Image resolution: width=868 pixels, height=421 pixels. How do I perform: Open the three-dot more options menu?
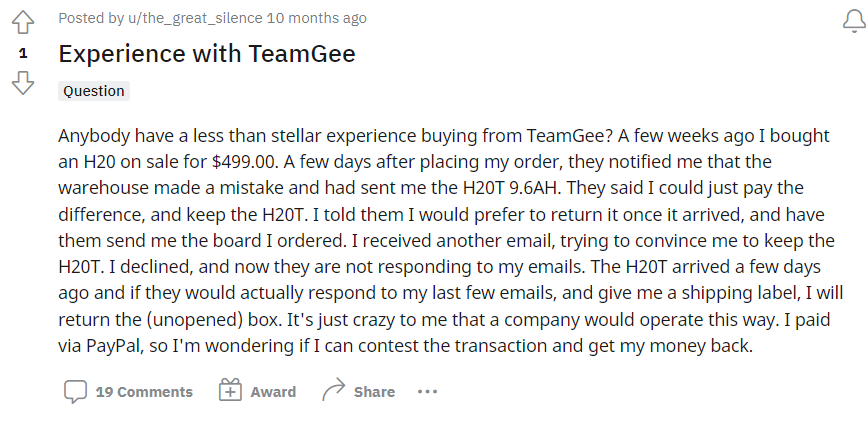[x=427, y=392]
